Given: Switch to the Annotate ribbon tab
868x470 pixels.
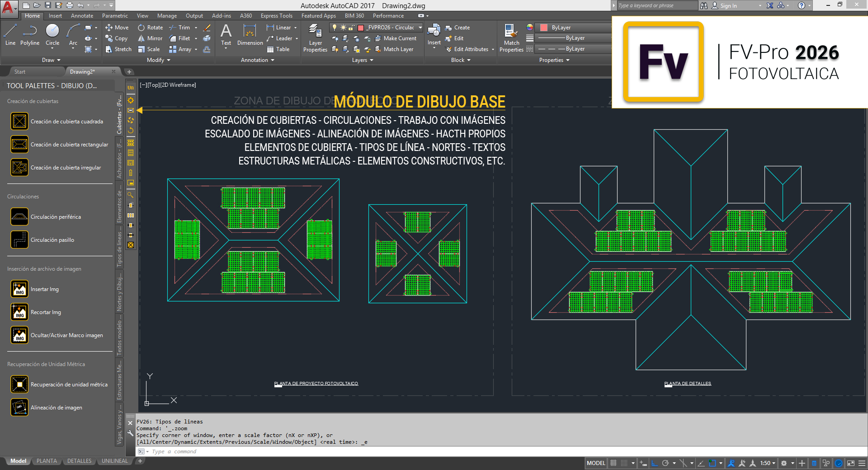Looking at the screenshot, I should [82, 16].
